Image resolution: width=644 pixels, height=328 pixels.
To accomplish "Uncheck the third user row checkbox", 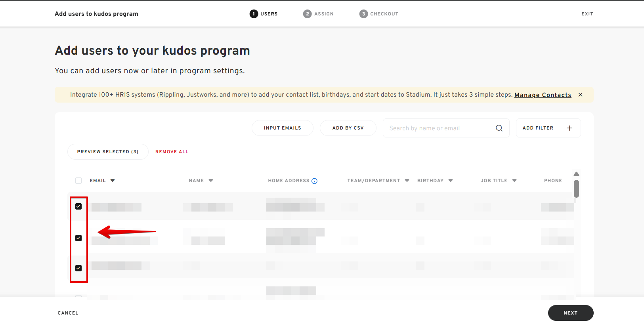I will point(78,268).
